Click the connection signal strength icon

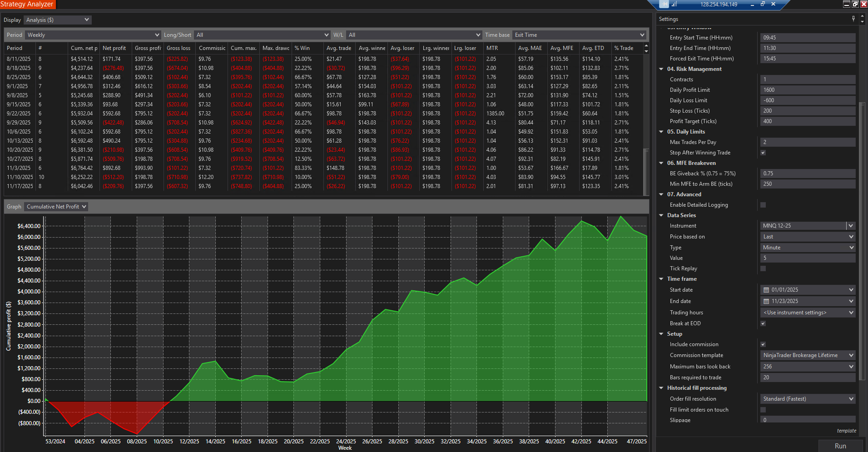coord(675,4)
